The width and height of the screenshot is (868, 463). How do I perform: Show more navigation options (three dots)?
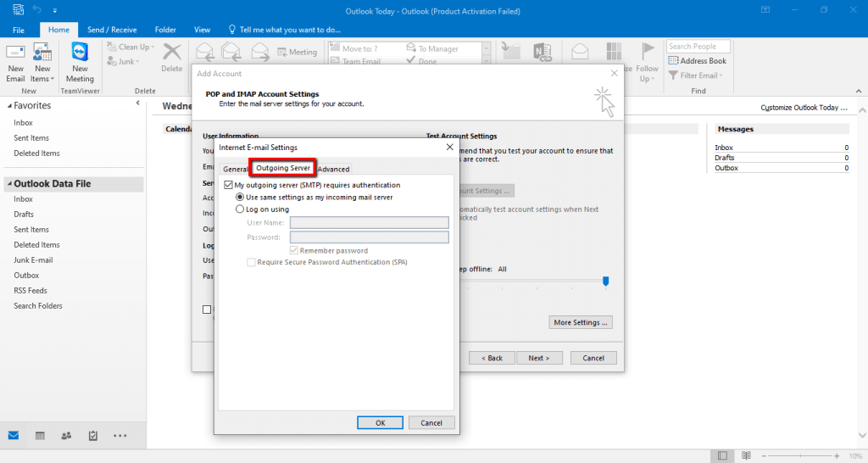(120, 436)
